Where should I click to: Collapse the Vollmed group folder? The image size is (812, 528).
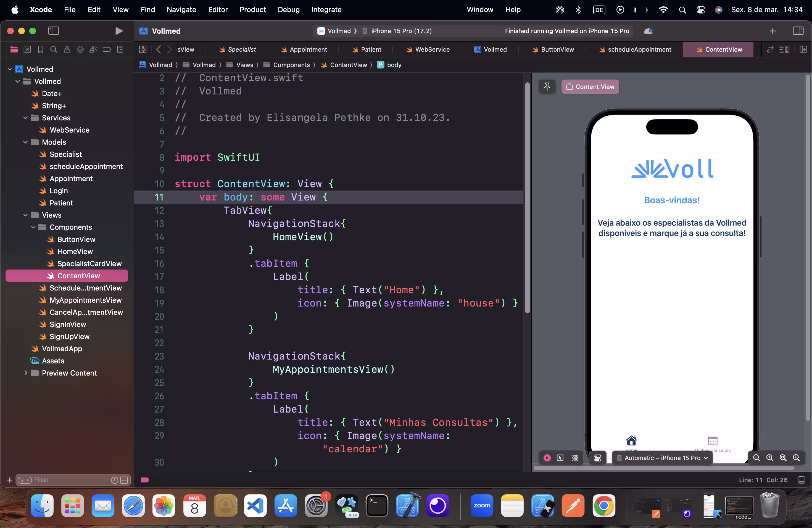point(18,81)
